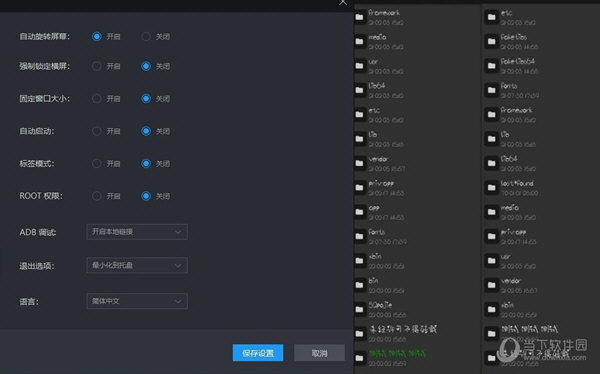Select 关闭 for 固定窗口大小
Screen dimensions: 600x374
[x=146, y=99]
